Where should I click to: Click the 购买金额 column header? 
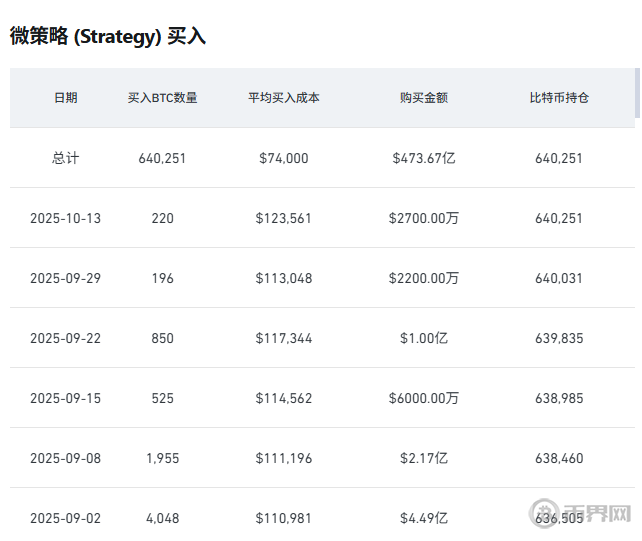424,98
